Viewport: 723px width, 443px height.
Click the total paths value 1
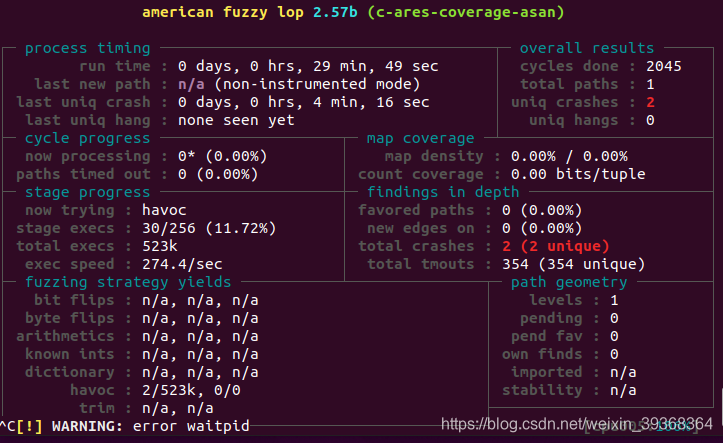[x=650, y=84]
